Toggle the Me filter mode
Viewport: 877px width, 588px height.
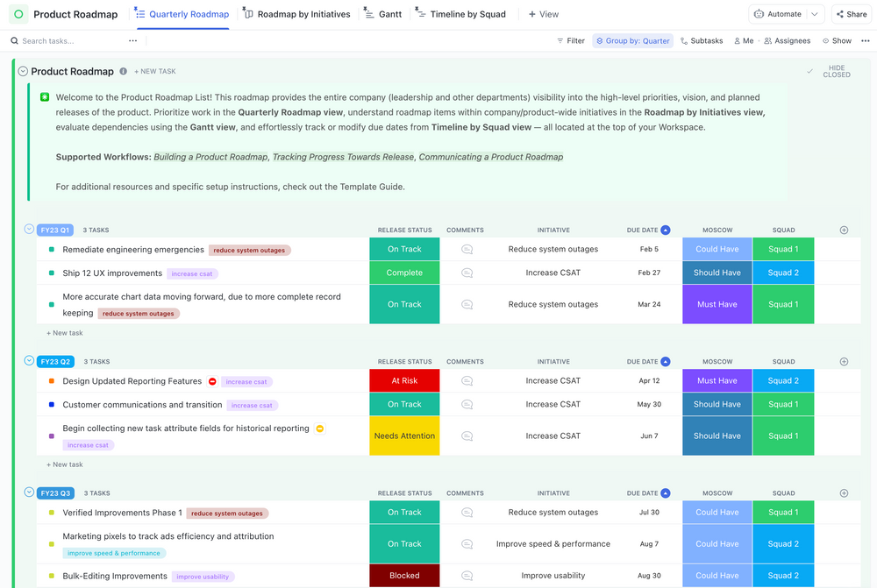[744, 40]
